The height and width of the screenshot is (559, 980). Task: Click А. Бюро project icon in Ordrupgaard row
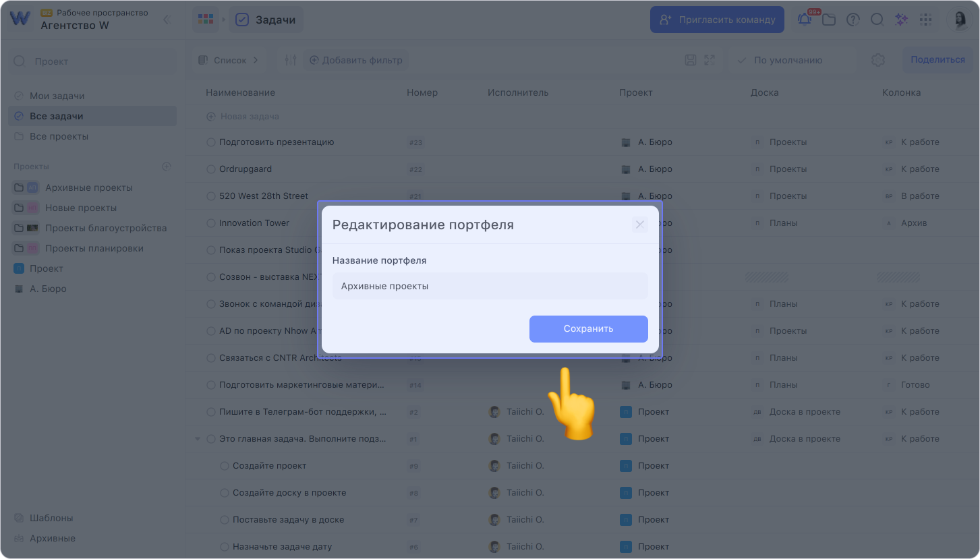625,169
